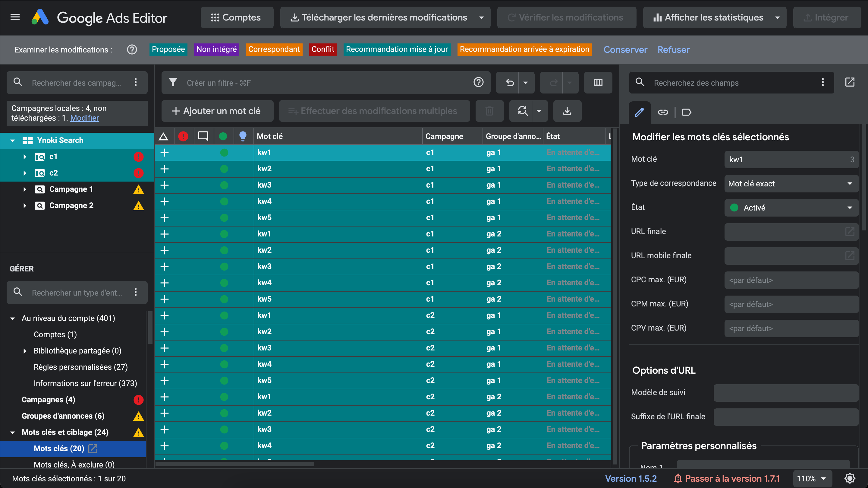Image resolution: width=868 pixels, height=488 pixels.
Task: Click Passer à la version 1.7.1 link
Action: point(727,478)
